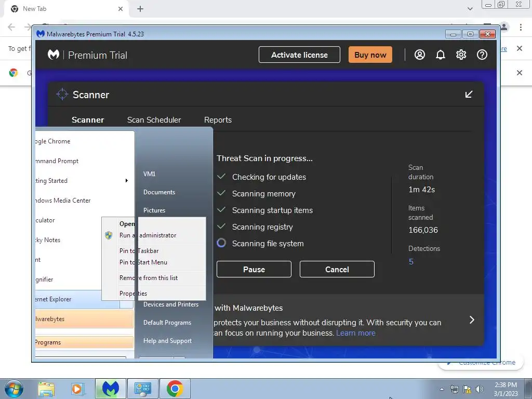
Task: Open VM1 user folder
Action: click(x=149, y=174)
